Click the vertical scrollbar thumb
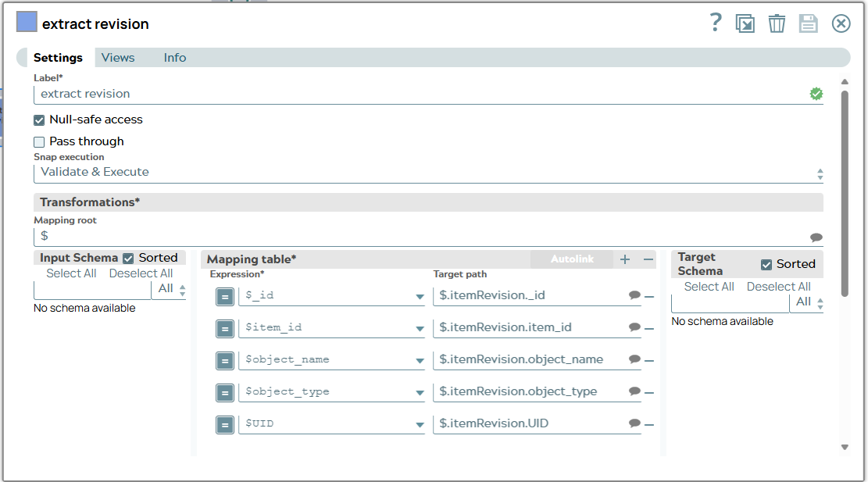The image size is (868, 482). point(845,194)
